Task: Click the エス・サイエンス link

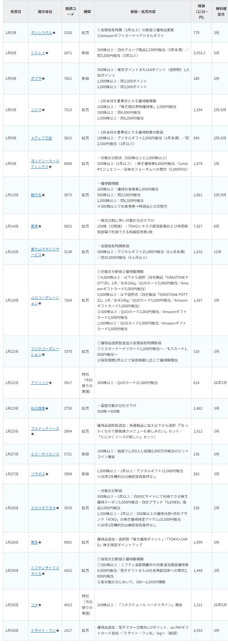Action: [45, 454]
